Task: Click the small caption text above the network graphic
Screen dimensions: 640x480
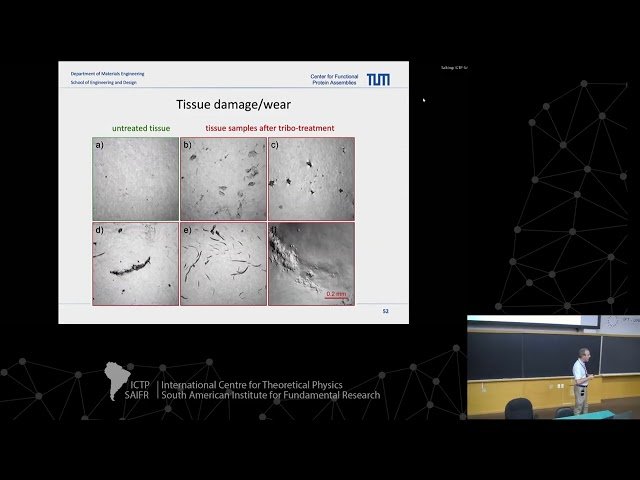Action: [x=454, y=68]
